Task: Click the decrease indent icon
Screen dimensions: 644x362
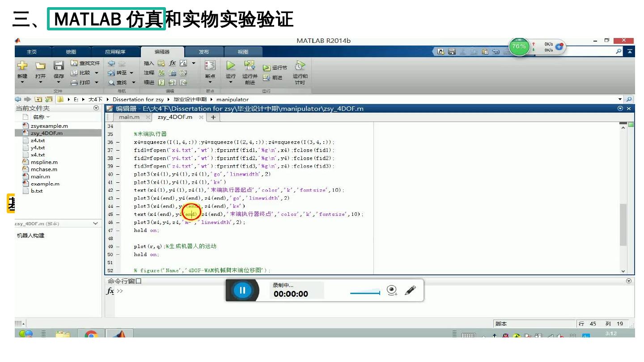Action: tap(183, 82)
